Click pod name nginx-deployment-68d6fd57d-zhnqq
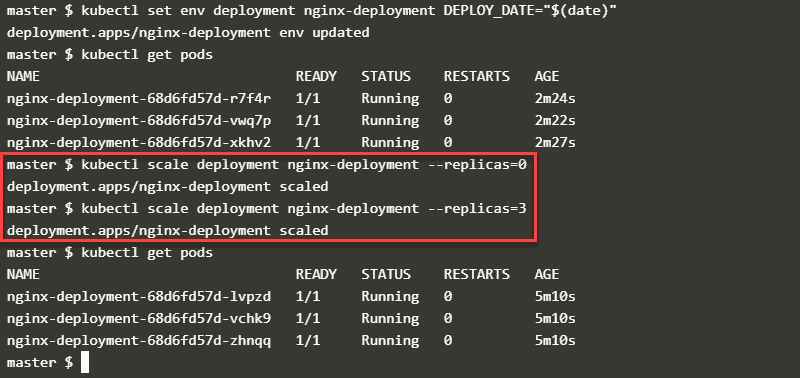Screen dimensions: 800x378 pyautogui.click(x=139, y=340)
